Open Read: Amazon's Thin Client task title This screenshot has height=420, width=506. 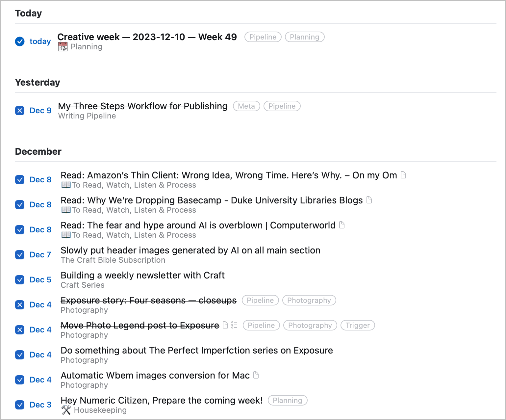click(x=229, y=175)
